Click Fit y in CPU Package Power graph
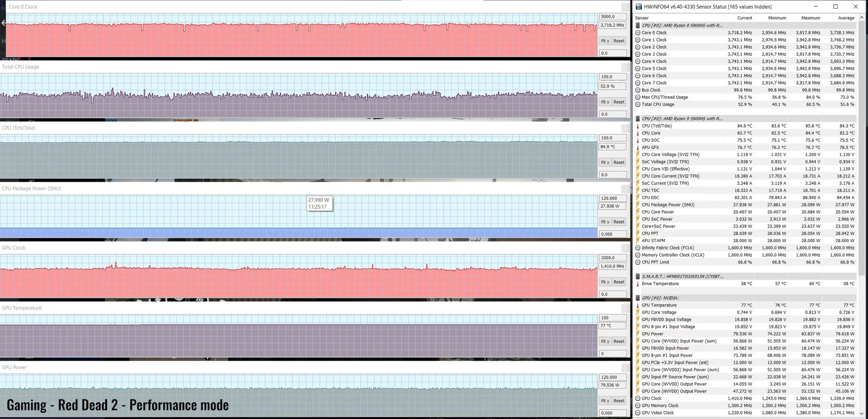This screenshot has width=868, height=419. [605, 222]
